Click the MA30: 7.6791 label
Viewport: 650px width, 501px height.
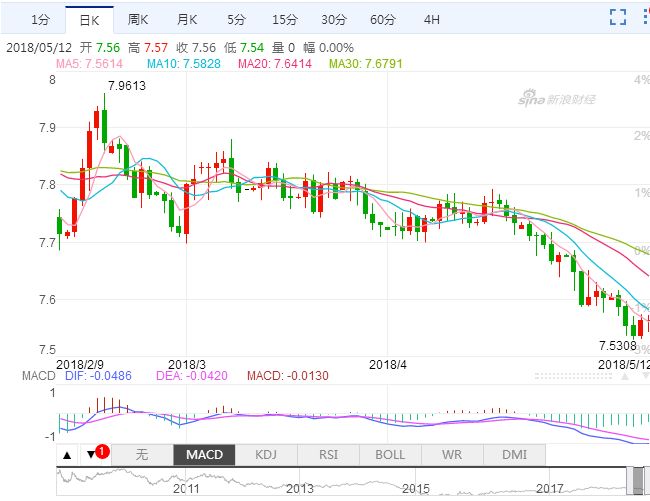366,64
